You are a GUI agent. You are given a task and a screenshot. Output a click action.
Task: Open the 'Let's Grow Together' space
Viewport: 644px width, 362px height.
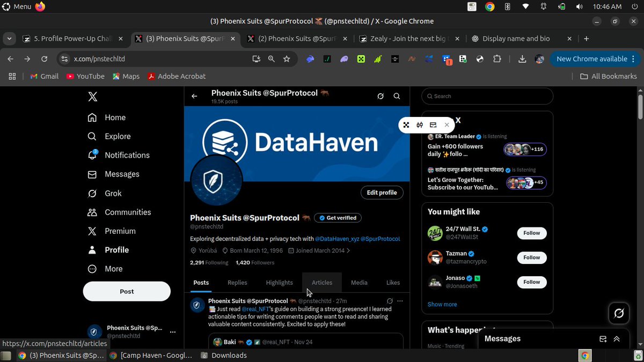(487, 179)
